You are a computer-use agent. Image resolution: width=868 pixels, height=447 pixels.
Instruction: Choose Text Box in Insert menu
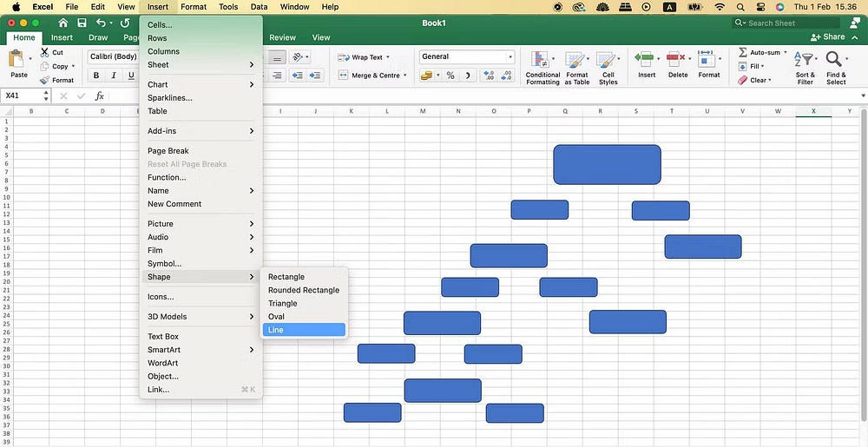point(201,337)
